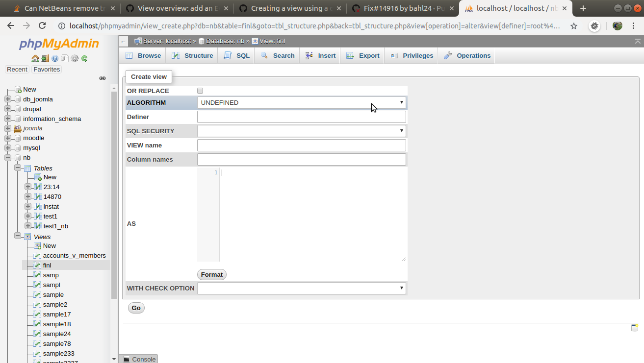Click the Favorites button
644x363 pixels.
click(47, 70)
